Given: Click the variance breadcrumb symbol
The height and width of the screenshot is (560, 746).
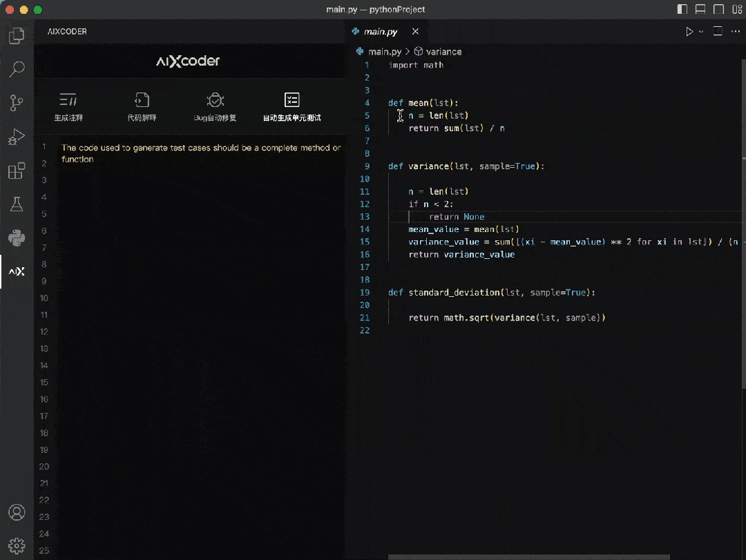Looking at the screenshot, I should [x=443, y=51].
